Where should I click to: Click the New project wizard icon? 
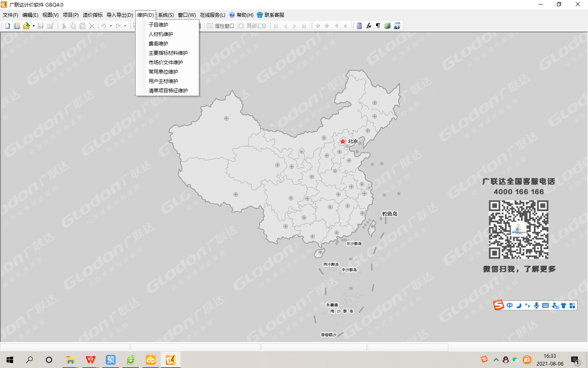17,26
